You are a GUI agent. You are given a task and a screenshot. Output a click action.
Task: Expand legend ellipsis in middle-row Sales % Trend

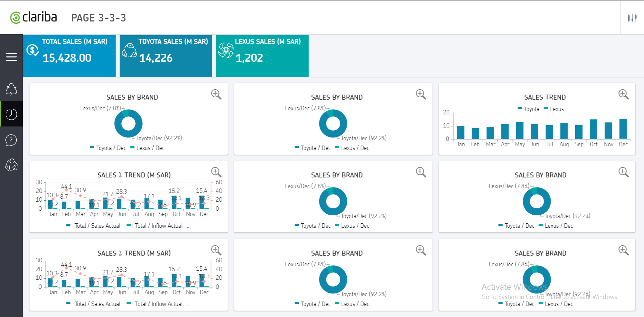189,226
